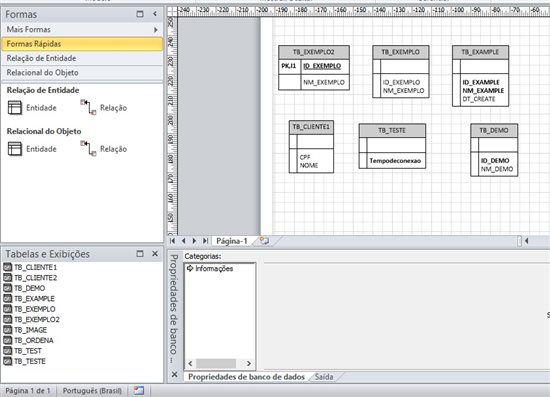Switch to the Página-1 tab

point(232,241)
